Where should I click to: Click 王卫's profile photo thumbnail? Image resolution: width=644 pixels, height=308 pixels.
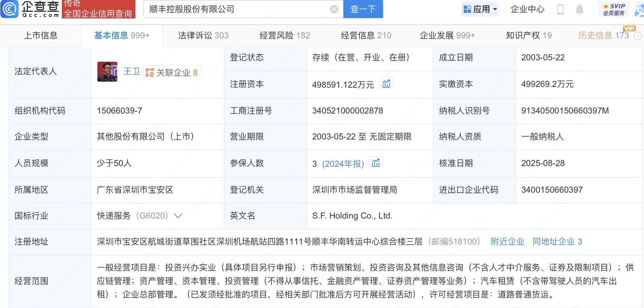pyautogui.click(x=107, y=71)
